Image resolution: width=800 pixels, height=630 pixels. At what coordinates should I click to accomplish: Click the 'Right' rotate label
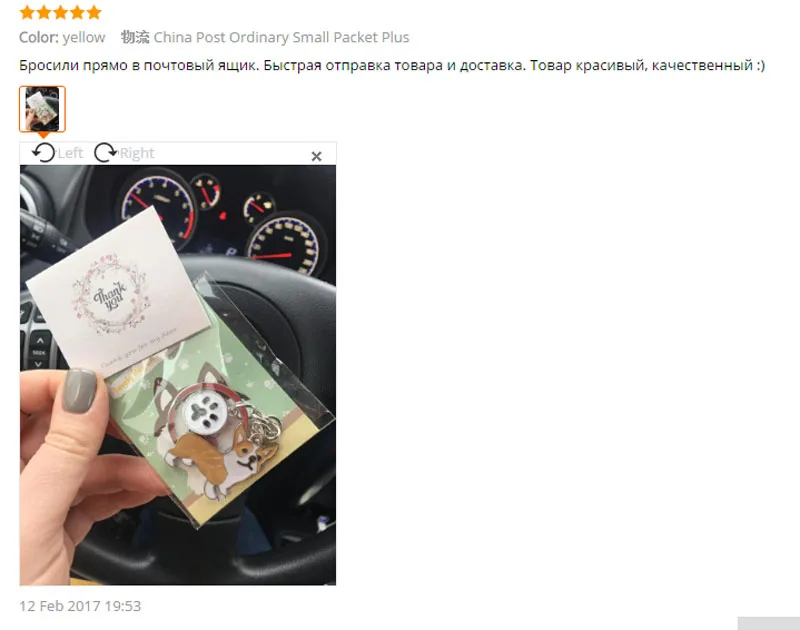pos(137,153)
